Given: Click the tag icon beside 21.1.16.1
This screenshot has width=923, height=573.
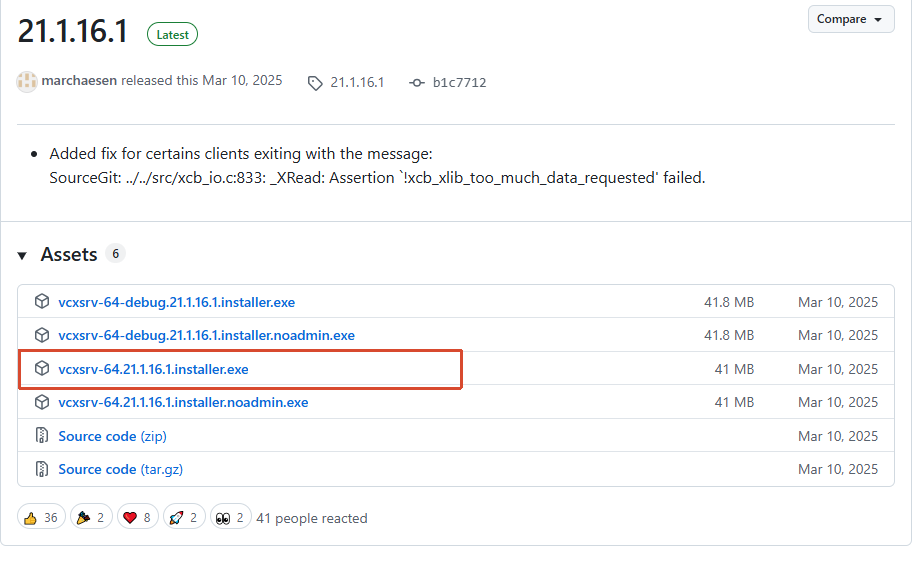Looking at the screenshot, I should point(316,83).
